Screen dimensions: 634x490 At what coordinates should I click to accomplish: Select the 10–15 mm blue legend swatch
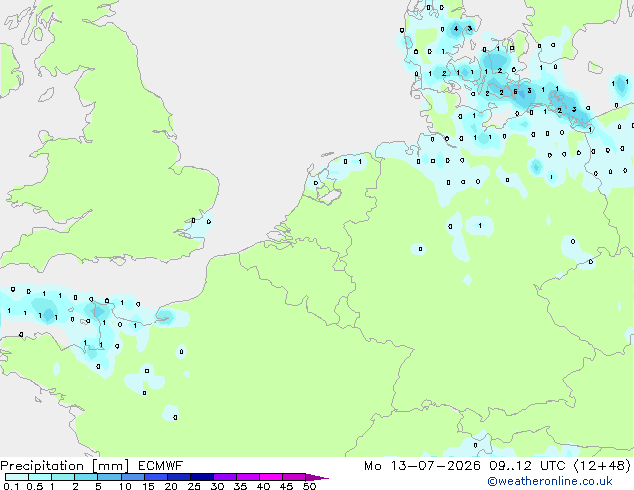point(132,477)
